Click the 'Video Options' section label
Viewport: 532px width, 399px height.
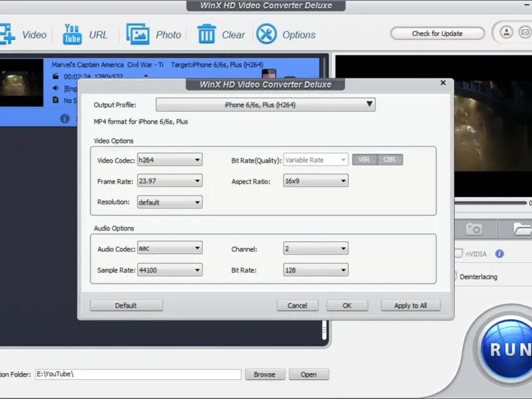tap(113, 141)
